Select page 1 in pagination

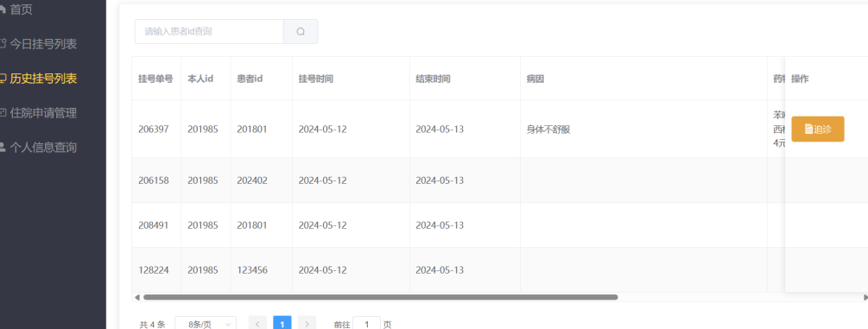pos(282,324)
